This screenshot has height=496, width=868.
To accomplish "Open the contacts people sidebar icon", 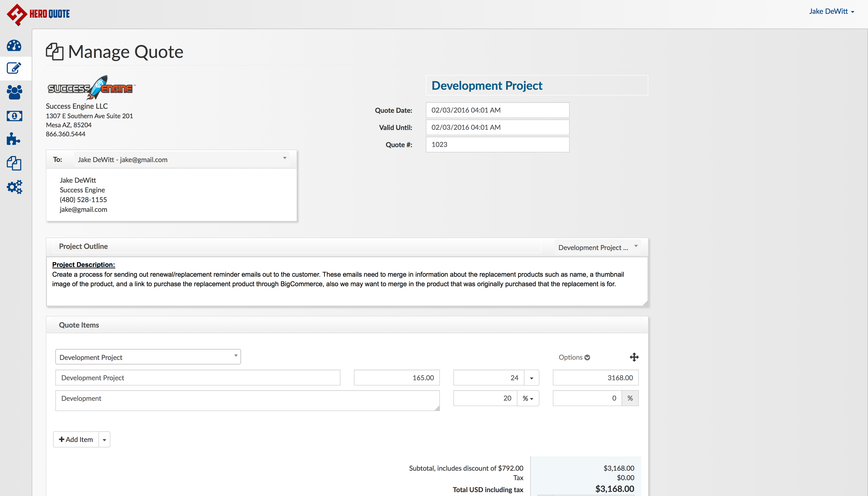I will 14,92.
